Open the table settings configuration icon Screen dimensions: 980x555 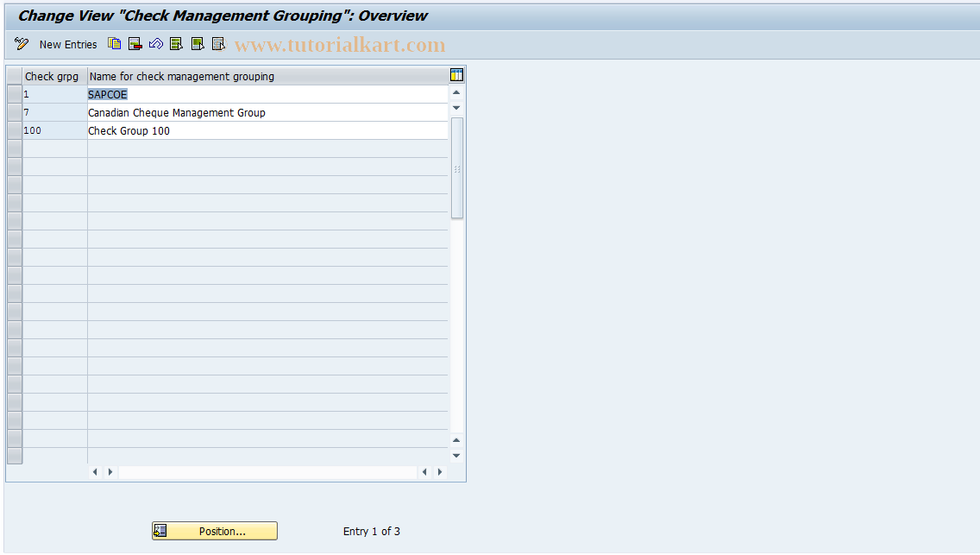pyautogui.click(x=457, y=75)
